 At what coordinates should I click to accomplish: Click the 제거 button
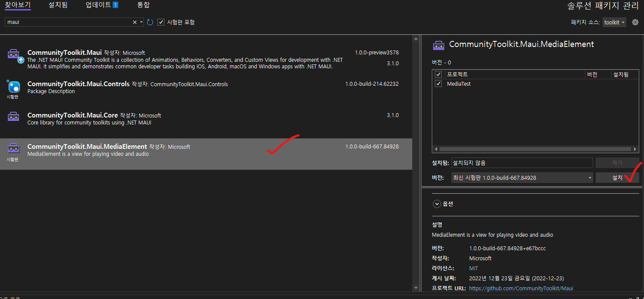click(x=617, y=163)
